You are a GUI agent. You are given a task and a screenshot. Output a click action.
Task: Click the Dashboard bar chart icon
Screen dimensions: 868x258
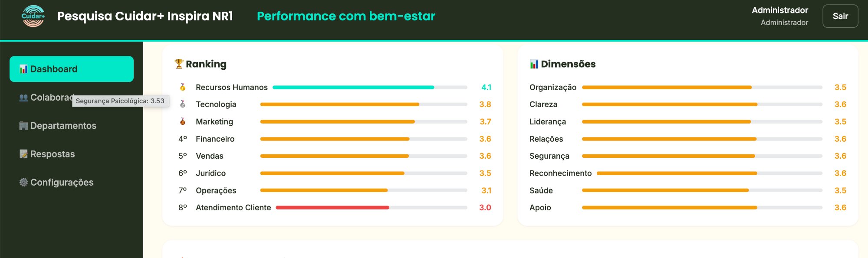(23, 69)
